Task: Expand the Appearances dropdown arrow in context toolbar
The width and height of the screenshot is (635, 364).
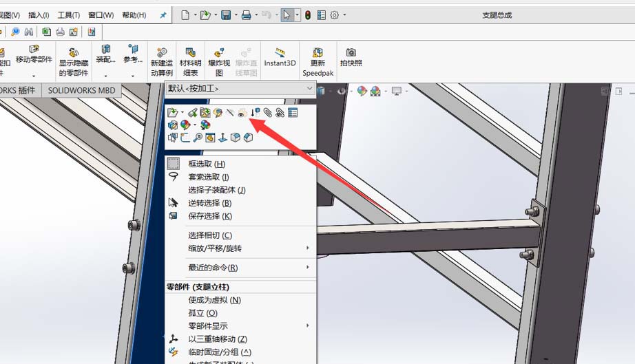Action: 194,125
